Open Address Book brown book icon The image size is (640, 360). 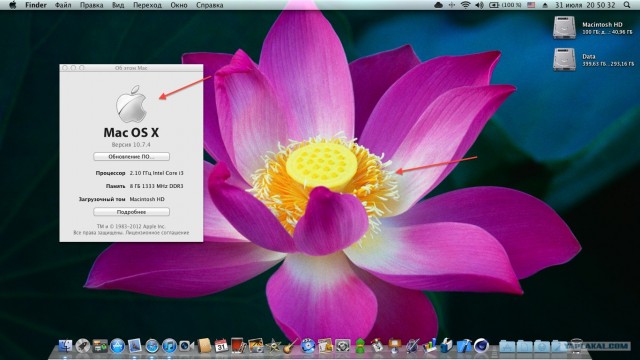click(x=204, y=345)
